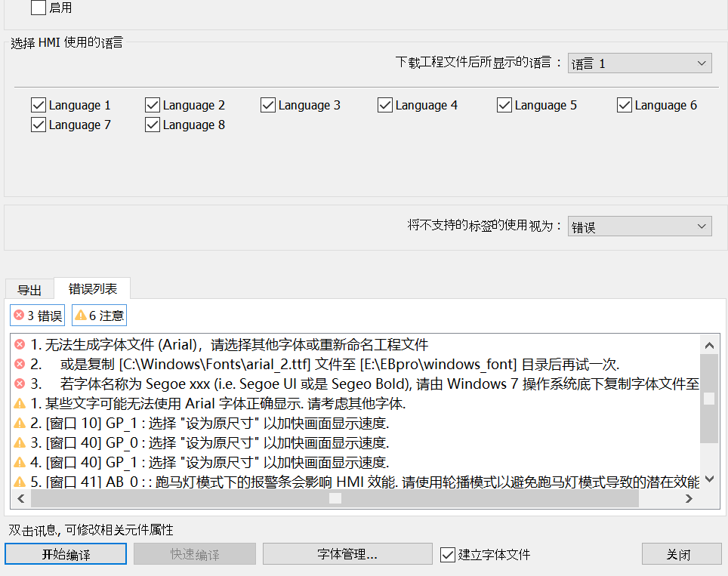
Task: Click the error icon beside the Arial font file message
Action: 20,345
